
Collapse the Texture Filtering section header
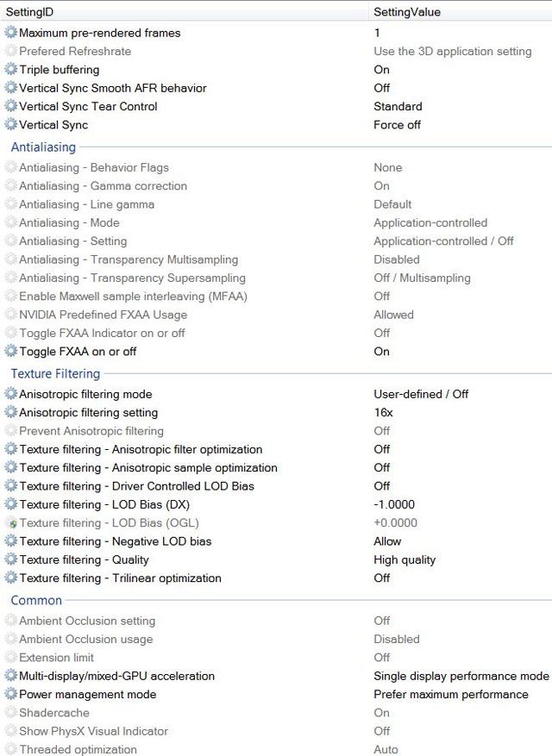pos(55,374)
